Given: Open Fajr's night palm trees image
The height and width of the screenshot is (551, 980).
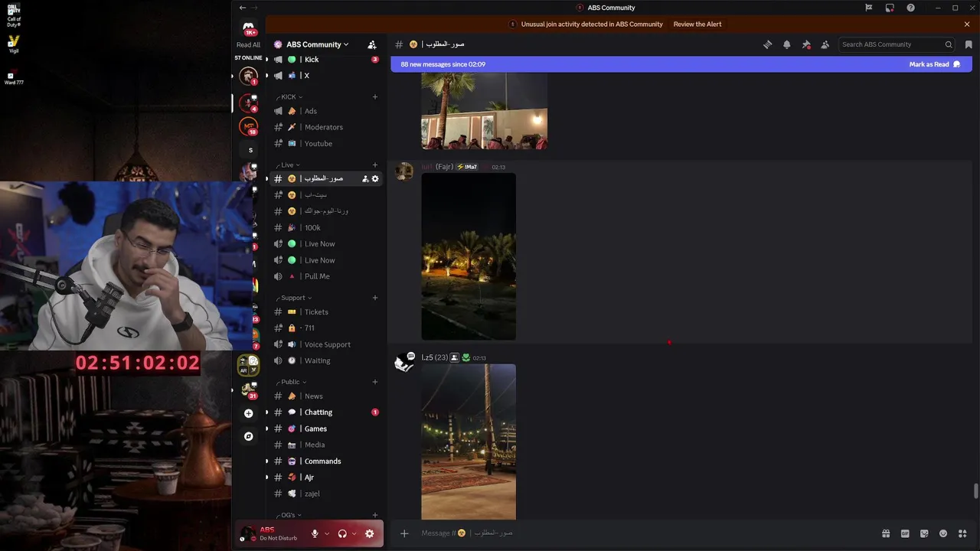Looking at the screenshot, I should [469, 256].
